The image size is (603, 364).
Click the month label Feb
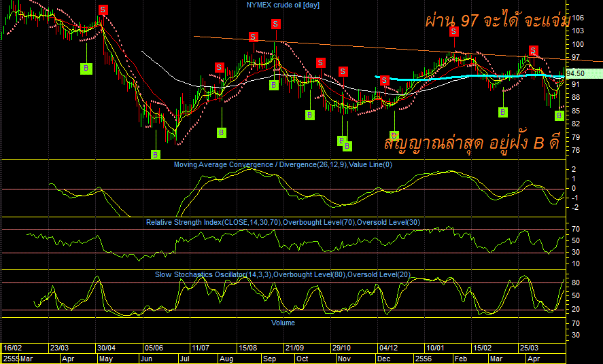460,359
